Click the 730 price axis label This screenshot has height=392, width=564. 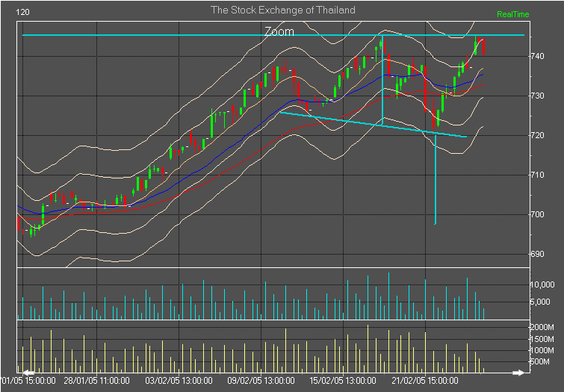[537, 96]
